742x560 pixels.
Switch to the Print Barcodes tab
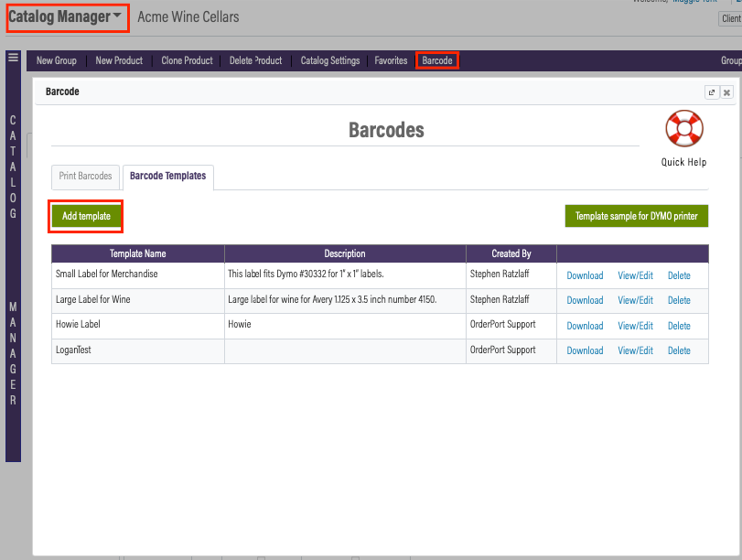(85, 177)
